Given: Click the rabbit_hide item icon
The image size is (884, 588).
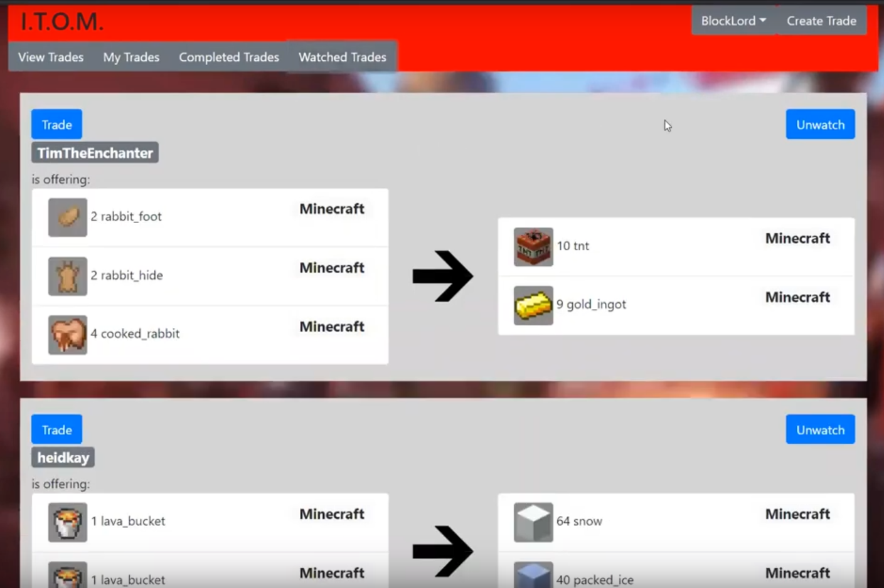Looking at the screenshot, I should click(x=68, y=276).
